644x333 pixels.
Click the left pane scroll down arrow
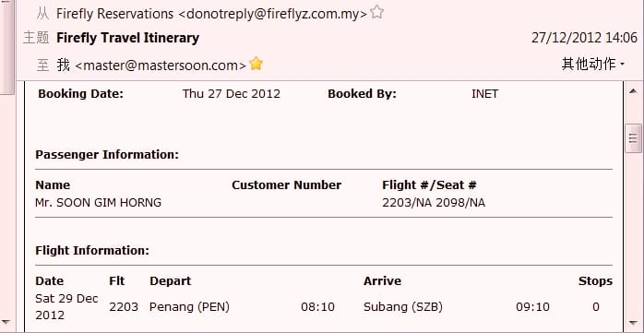[6, 322]
